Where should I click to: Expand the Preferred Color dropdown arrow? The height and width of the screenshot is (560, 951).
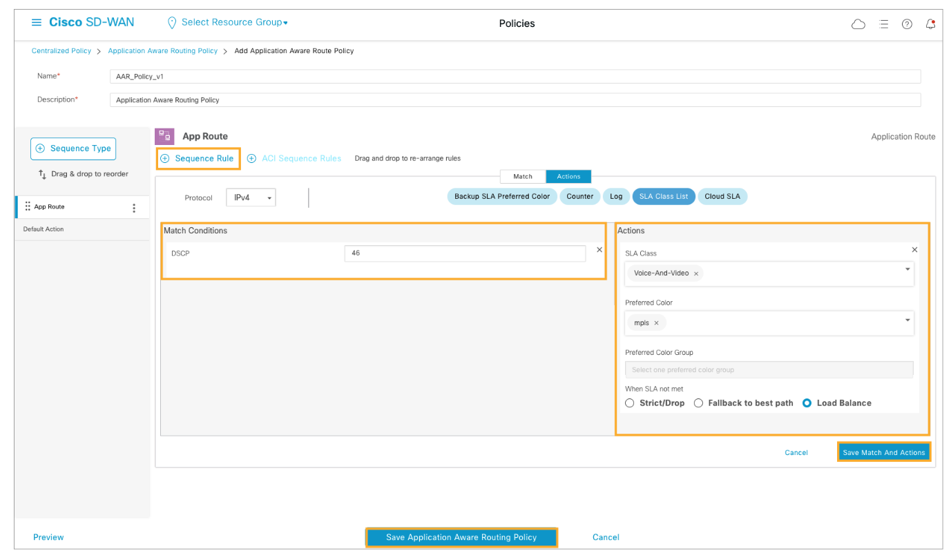click(x=907, y=320)
